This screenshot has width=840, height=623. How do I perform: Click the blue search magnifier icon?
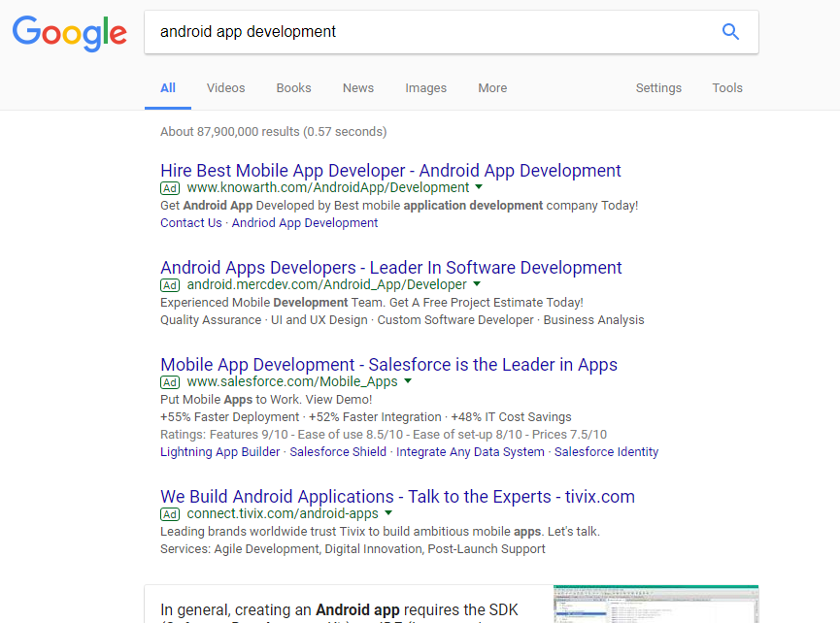[x=730, y=32]
